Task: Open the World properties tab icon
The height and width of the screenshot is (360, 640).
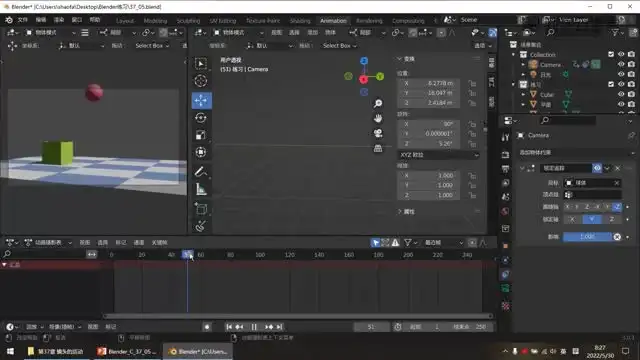Action: coord(505,211)
